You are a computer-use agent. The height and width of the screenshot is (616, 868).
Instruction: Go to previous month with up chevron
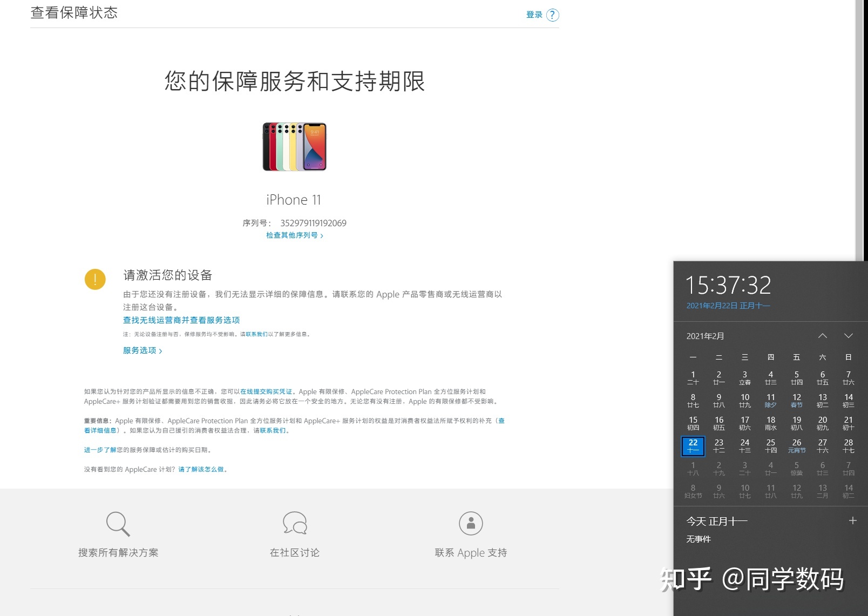(823, 336)
